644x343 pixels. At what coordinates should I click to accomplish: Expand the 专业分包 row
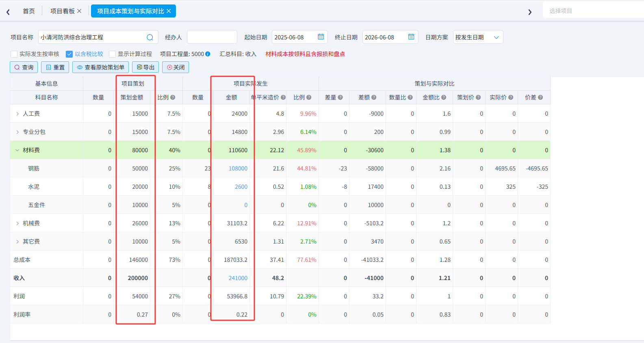(x=17, y=132)
